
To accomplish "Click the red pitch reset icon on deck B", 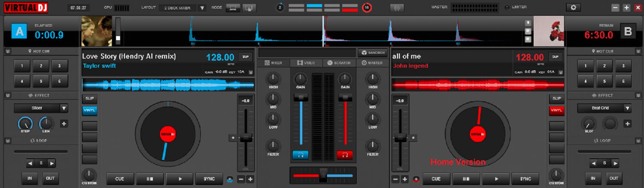I will [x=416, y=179].
